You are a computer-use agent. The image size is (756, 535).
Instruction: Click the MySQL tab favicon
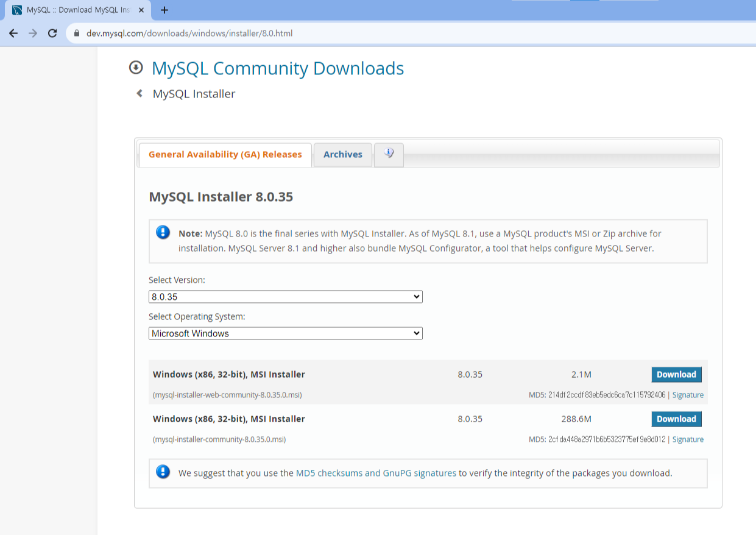[17, 10]
